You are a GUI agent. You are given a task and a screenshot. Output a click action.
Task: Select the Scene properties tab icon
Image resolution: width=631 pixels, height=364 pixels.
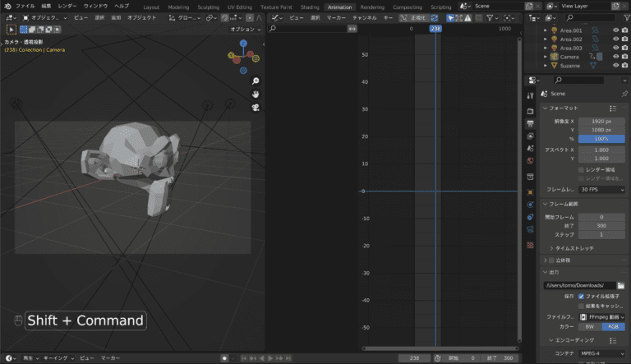tap(531, 149)
